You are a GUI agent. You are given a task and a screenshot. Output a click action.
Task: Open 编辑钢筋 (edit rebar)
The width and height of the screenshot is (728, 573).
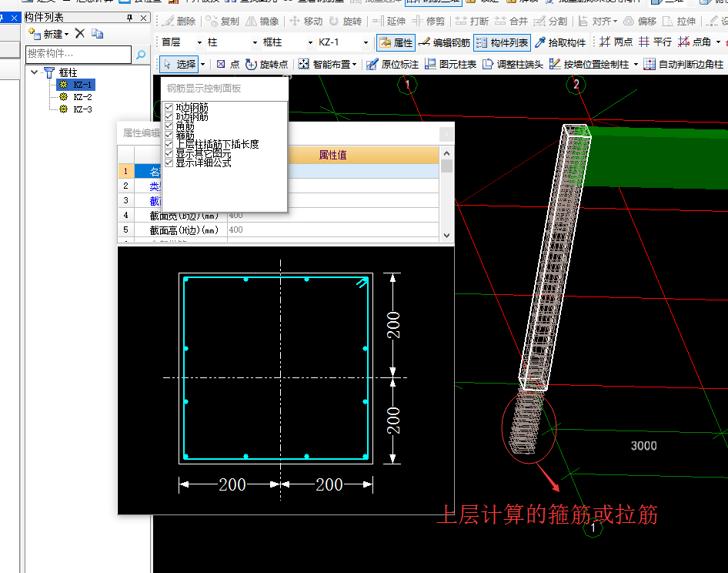pos(444,43)
